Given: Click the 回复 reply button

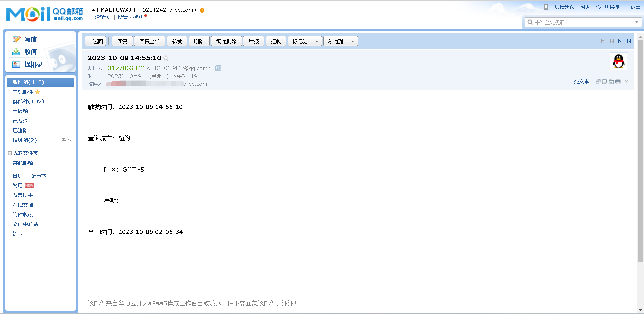Looking at the screenshot, I should pyautogui.click(x=122, y=41).
